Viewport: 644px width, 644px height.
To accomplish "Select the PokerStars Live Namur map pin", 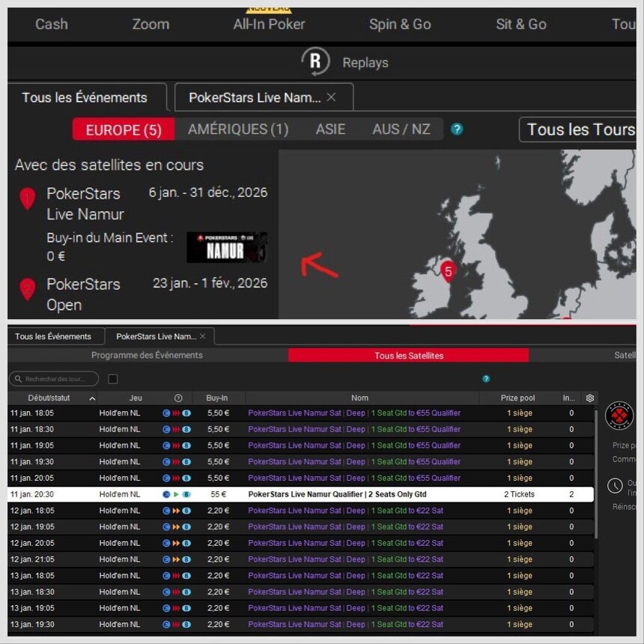I will pyautogui.click(x=28, y=198).
